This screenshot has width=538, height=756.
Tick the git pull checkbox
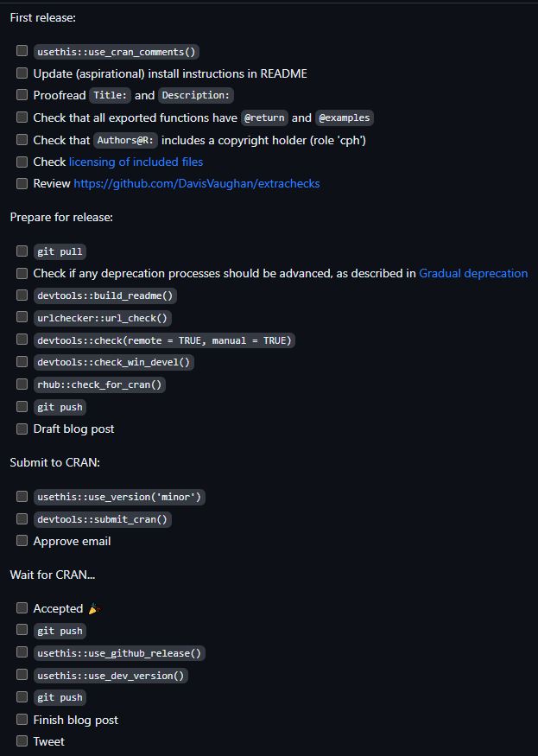point(22,251)
